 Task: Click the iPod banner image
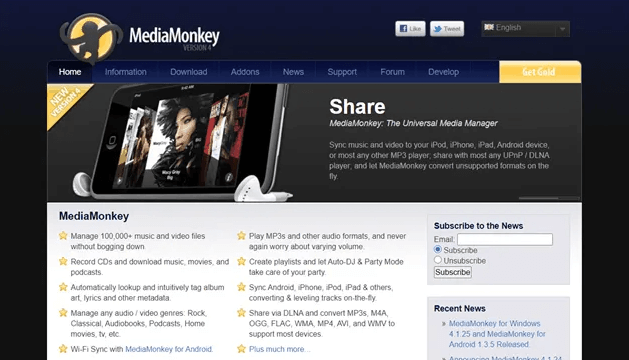point(183,142)
